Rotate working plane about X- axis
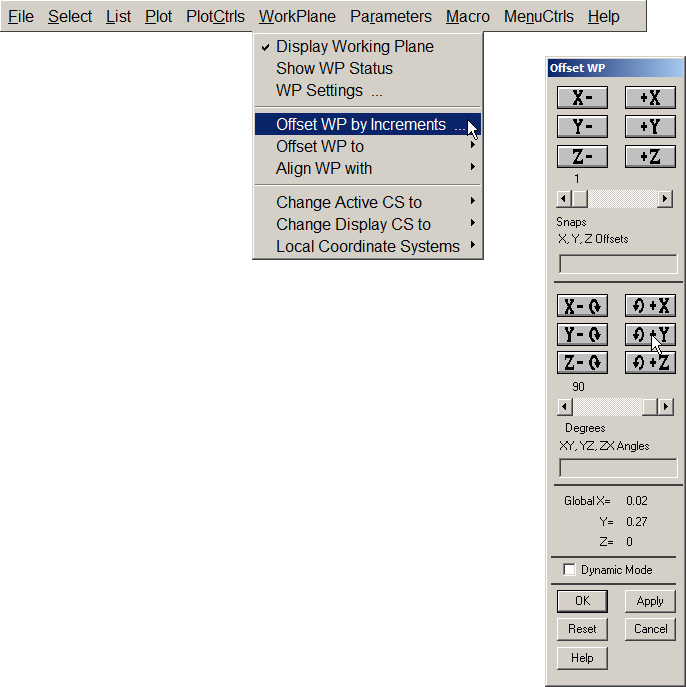686x687 pixels. click(x=582, y=306)
